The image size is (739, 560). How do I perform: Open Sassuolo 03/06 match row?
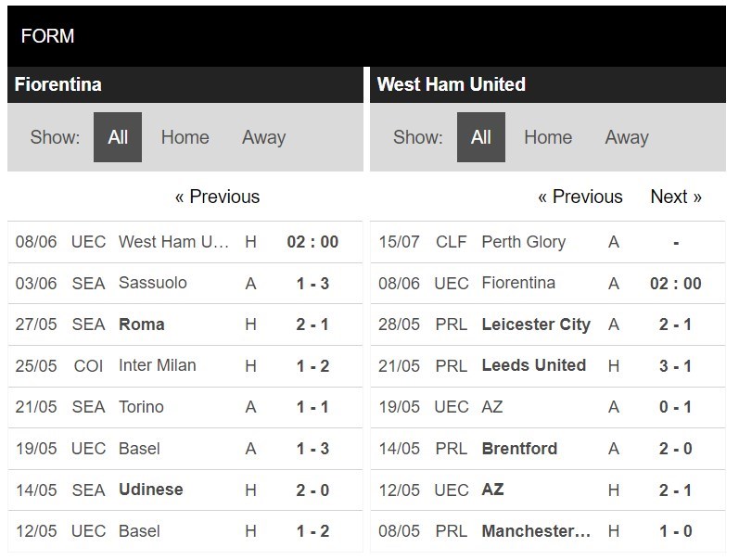(x=185, y=284)
